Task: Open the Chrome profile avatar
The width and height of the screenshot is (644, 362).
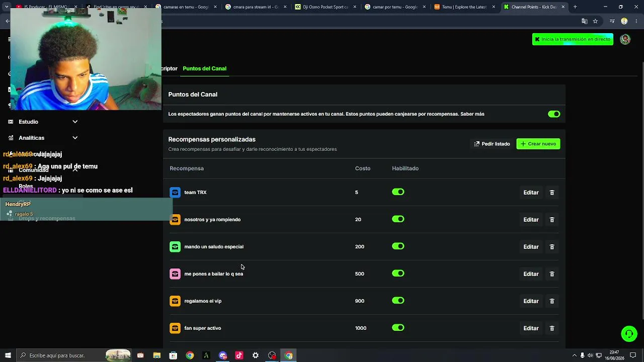Action: tap(624, 21)
